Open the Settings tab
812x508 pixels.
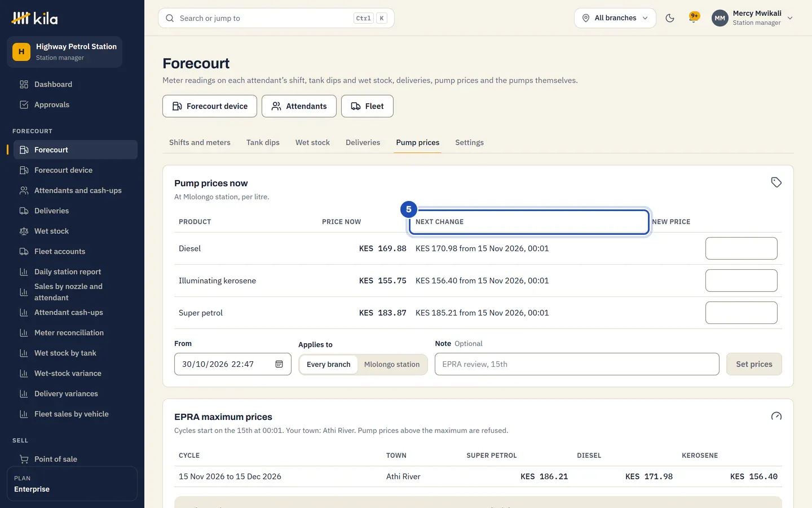[469, 142]
